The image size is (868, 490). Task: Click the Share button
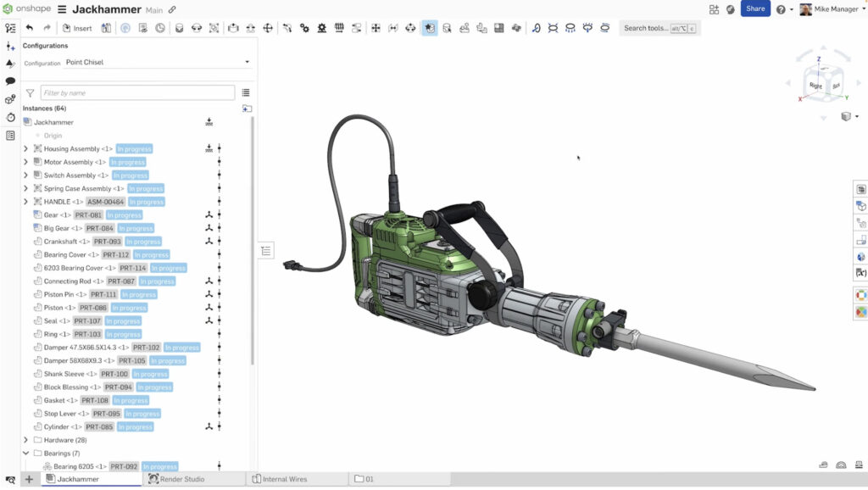[754, 8]
